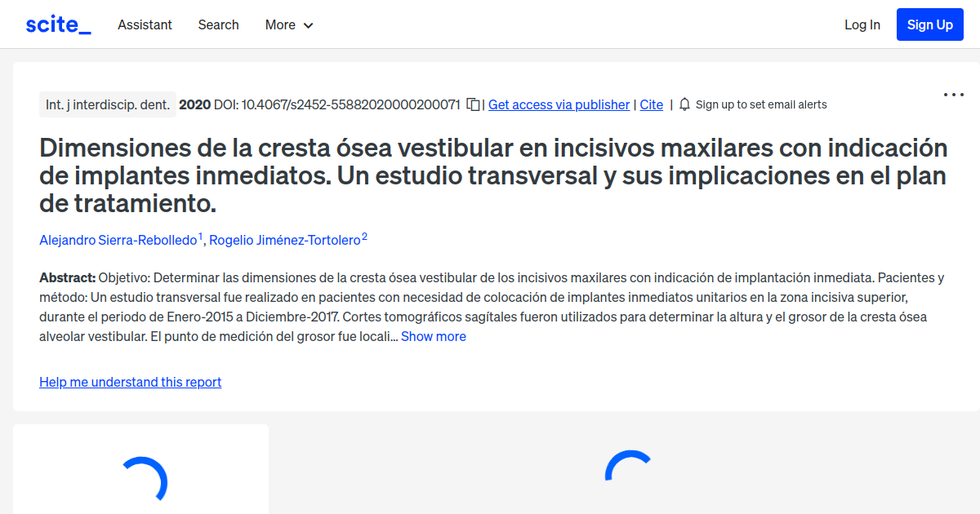Open the options menu at top right of report

(953, 95)
